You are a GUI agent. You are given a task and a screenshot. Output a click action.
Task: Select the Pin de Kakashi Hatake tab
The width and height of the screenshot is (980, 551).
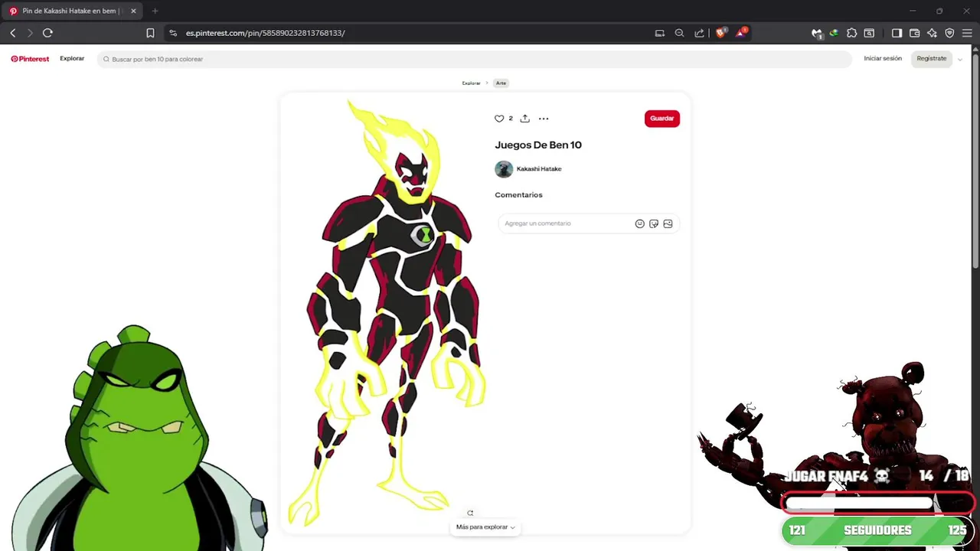73,11
